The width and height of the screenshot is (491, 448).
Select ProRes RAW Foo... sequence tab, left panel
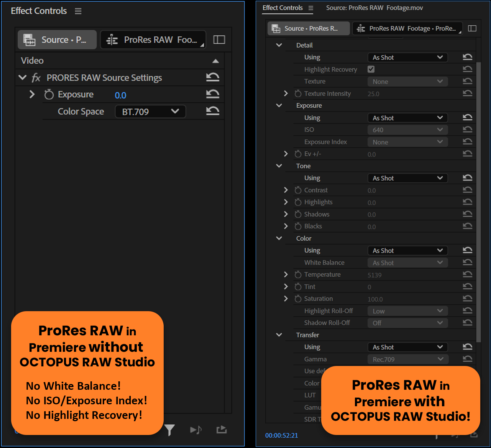click(x=153, y=40)
